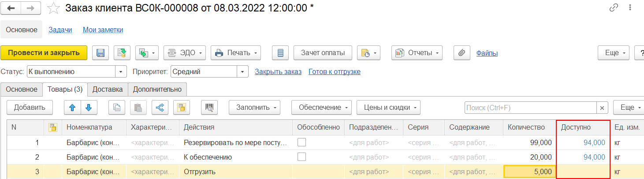Click the К обеспечению action cell
The height and width of the screenshot is (179, 644).
(236, 157)
